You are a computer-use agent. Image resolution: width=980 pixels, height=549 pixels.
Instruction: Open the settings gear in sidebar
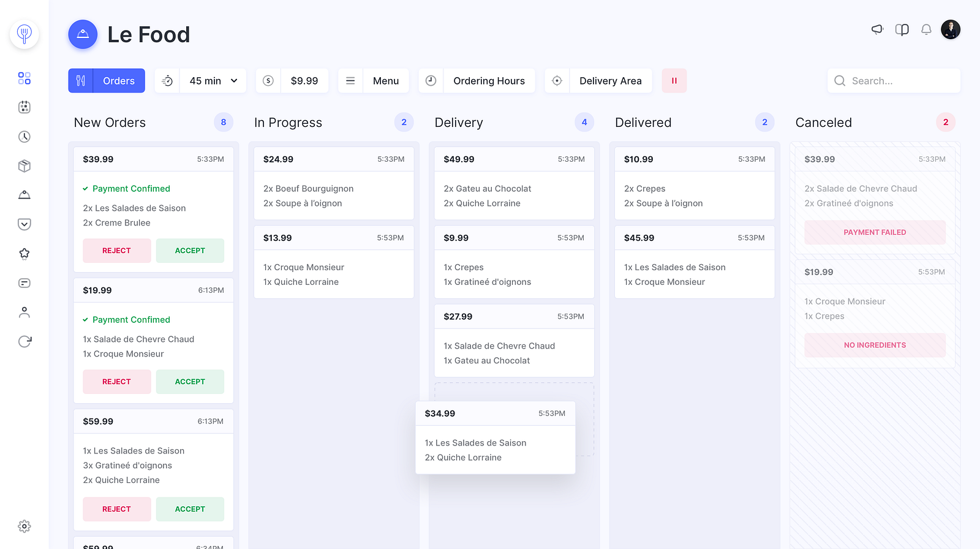coord(24,526)
